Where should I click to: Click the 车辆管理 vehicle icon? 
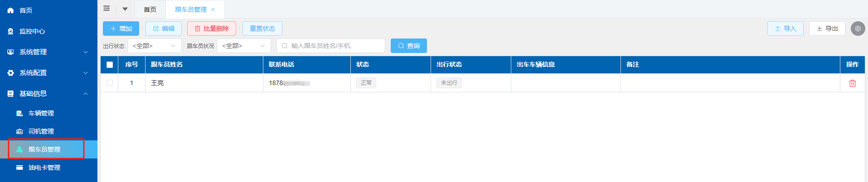(x=19, y=113)
